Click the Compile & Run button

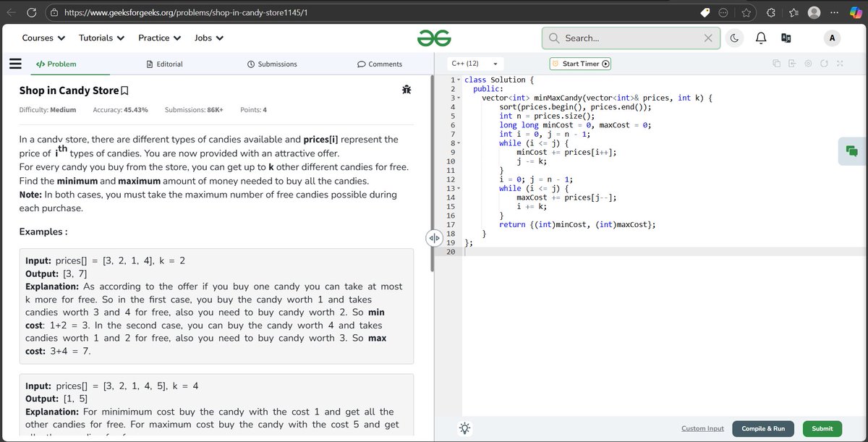point(763,428)
